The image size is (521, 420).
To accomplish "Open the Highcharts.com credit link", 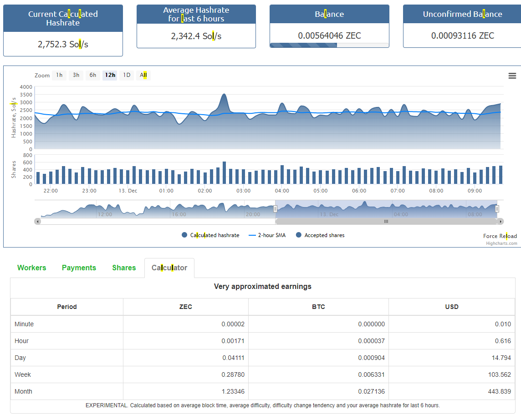I will click(x=501, y=243).
